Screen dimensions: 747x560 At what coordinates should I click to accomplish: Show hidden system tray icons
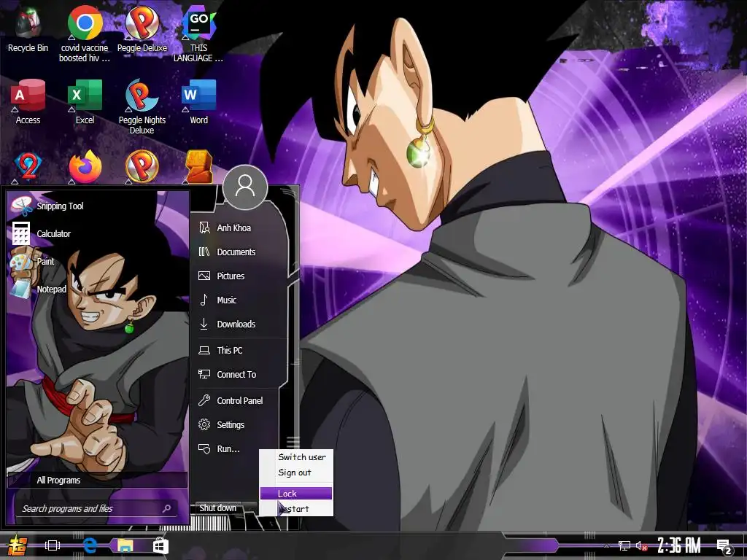click(x=606, y=545)
